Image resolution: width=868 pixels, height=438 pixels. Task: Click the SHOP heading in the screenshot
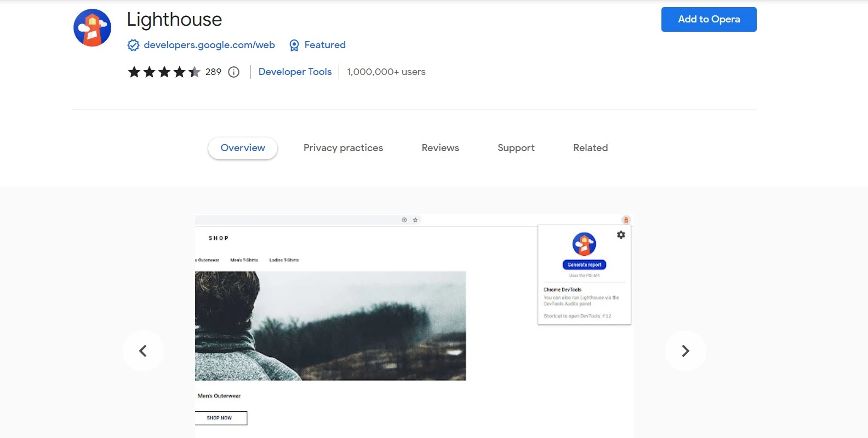[219, 238]
